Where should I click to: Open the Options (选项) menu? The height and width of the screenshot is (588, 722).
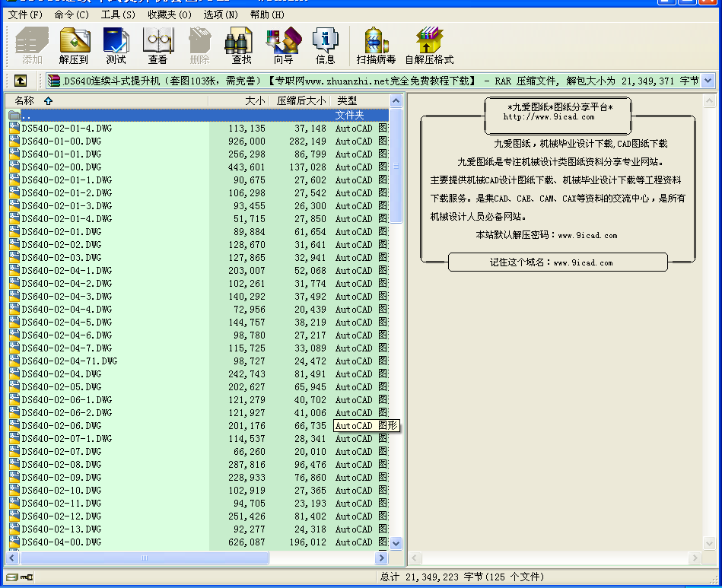point(221,14)
